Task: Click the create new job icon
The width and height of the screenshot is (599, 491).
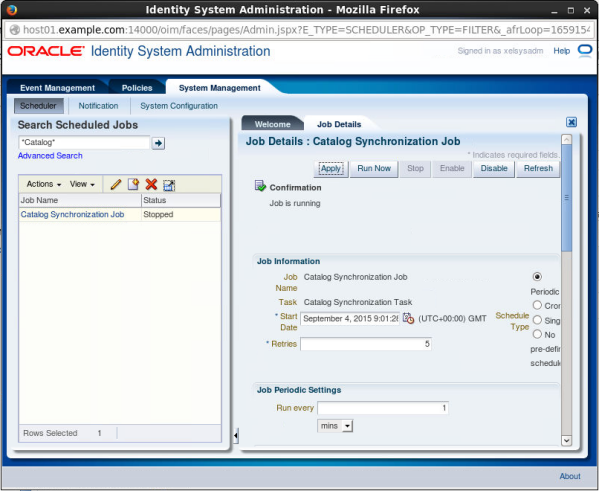Action: (x=133, y=184)
